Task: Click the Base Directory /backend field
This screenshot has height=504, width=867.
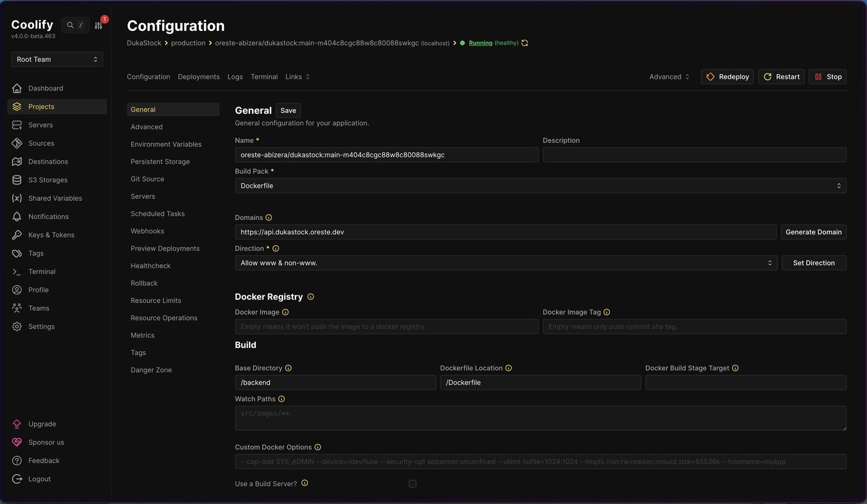Action: tap(336, 383)
